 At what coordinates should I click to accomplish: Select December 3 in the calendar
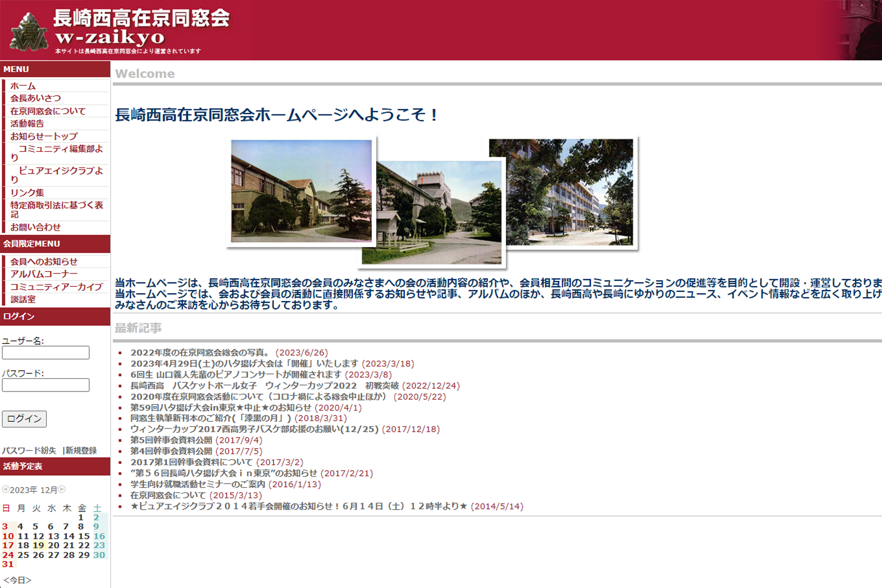(5, 527)
